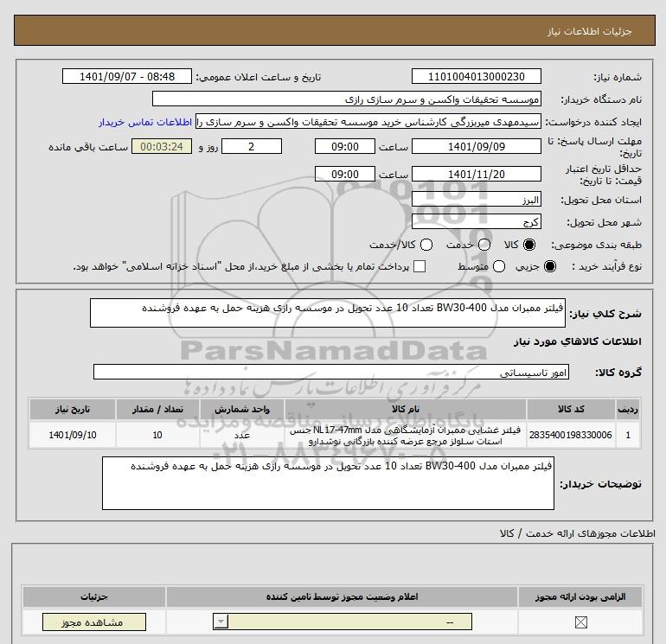Click the اطلاعات کالاهای مورد نیاز heading
The width and height of the screenshot is (666, 644).
coord(577,341)
